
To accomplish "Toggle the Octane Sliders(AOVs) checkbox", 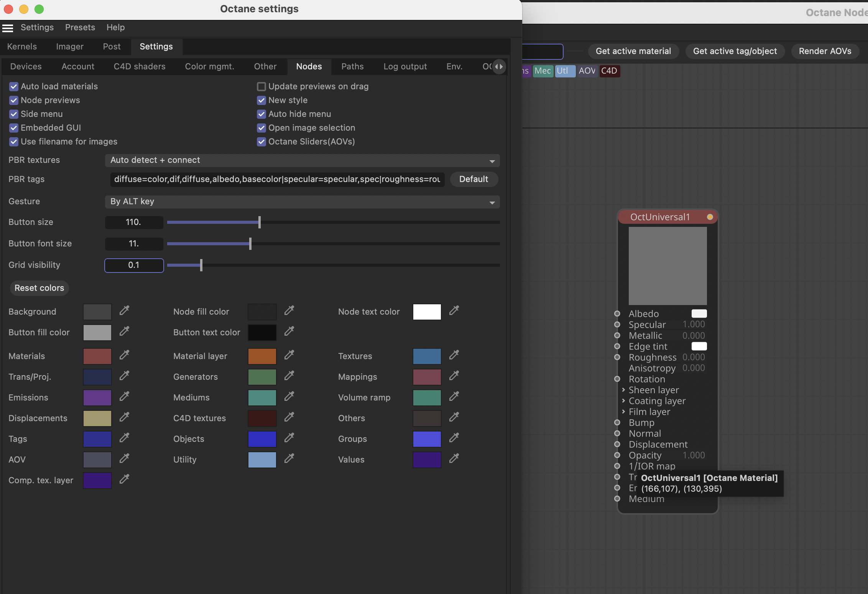I will [261, 142].
